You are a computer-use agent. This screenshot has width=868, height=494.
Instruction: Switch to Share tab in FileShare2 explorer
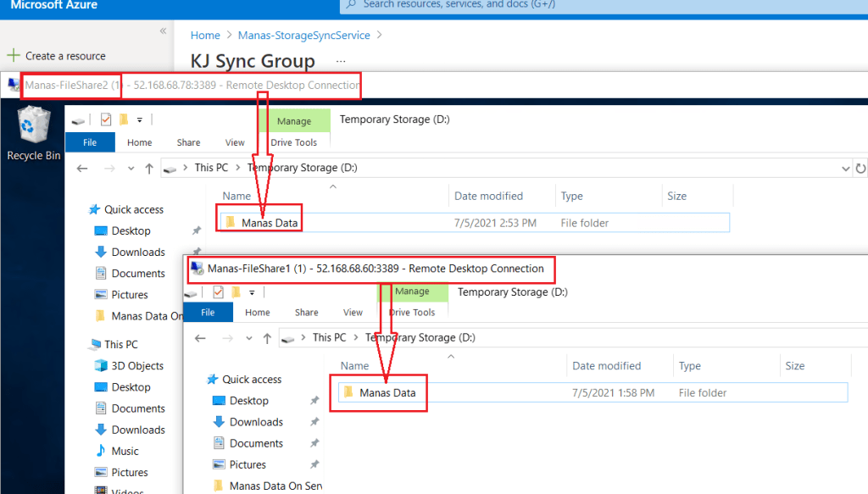188,142
